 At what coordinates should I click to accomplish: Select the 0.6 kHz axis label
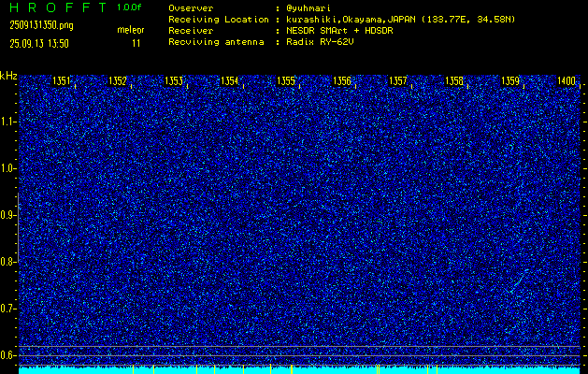click(7, 355)
